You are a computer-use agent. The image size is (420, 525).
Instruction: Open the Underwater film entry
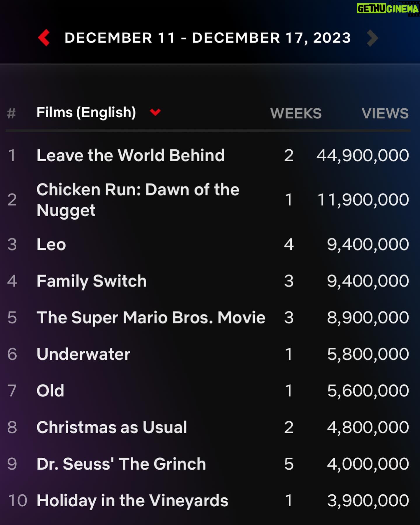[x=83, y=354]
